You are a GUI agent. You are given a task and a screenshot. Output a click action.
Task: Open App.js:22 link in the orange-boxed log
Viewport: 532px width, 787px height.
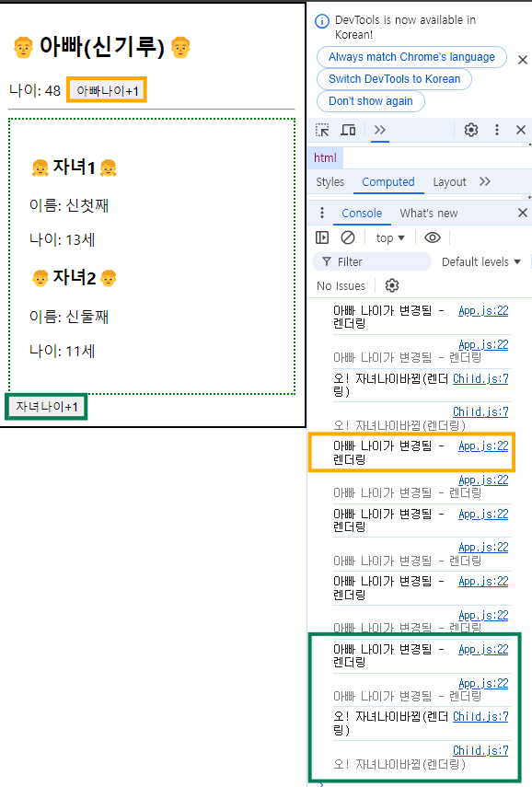[x=483, y=446]
